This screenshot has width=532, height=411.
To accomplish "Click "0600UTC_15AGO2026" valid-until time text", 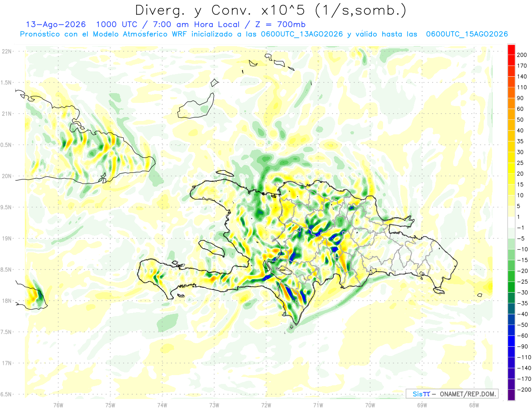I will tap(467, 34).
